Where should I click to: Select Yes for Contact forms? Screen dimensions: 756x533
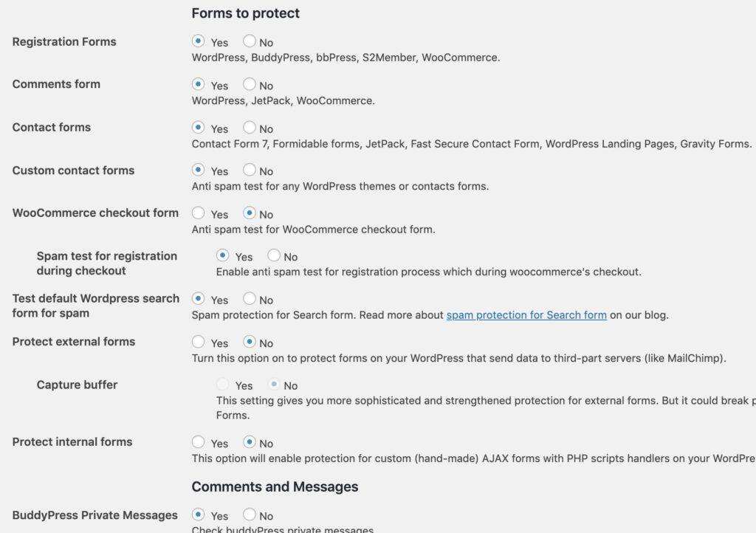(x=198, y=128)
